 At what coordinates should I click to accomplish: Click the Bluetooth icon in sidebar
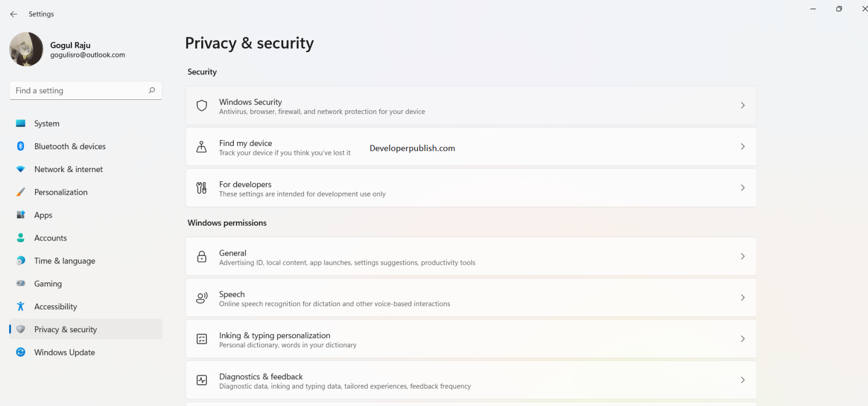click(x=21, y=146)
